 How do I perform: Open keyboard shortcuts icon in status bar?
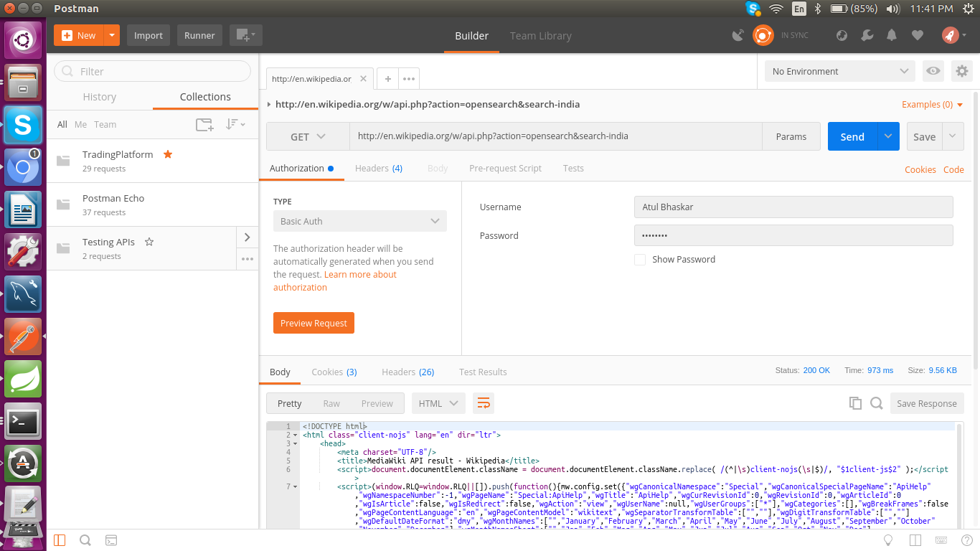click(941, 540)
